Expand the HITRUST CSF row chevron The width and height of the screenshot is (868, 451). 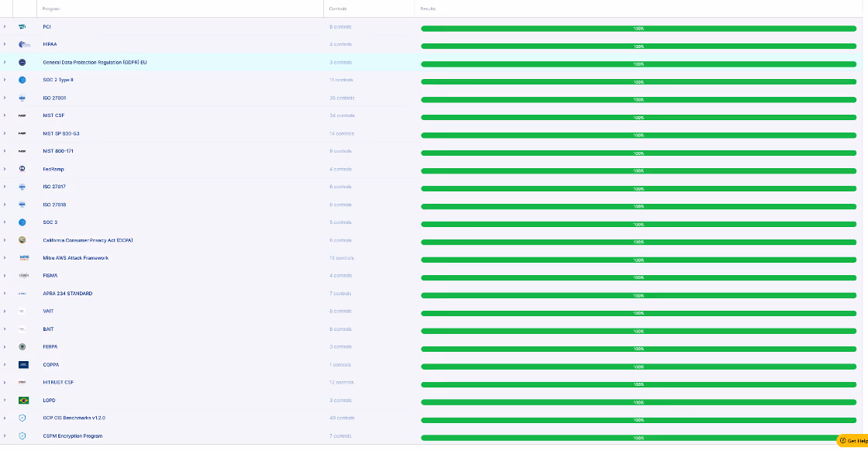tap(5, 382)
